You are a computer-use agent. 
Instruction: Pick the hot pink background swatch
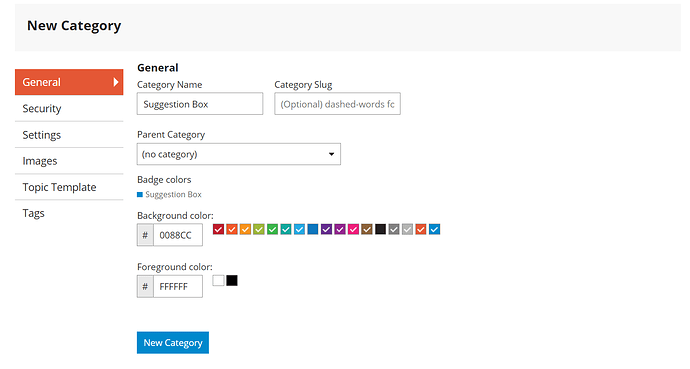coord(353,229)
